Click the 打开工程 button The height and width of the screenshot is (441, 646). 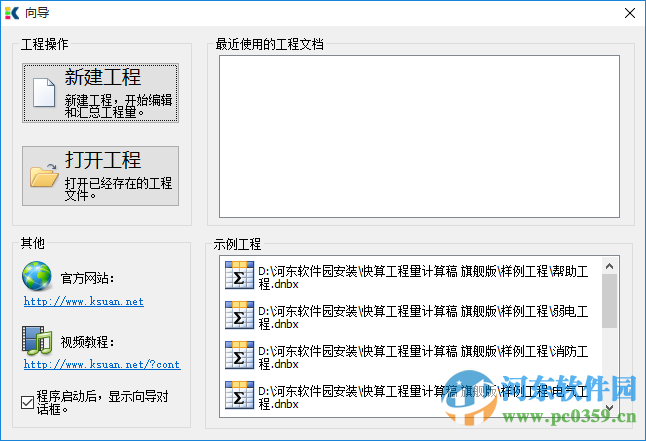coord(101,176)
